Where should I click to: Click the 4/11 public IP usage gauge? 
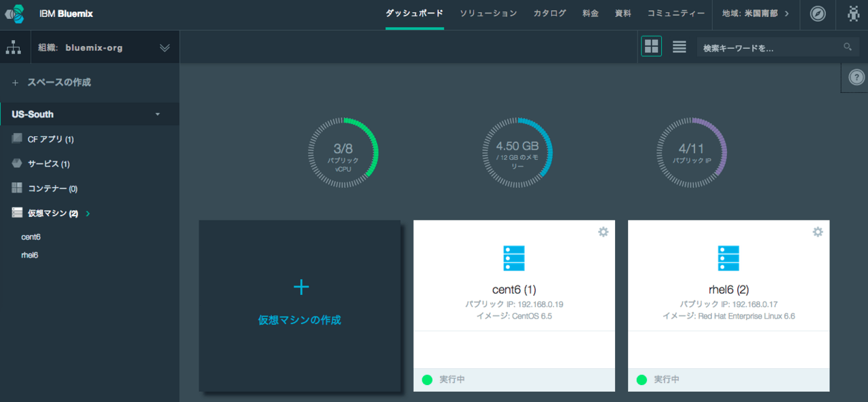coord(692,152)
